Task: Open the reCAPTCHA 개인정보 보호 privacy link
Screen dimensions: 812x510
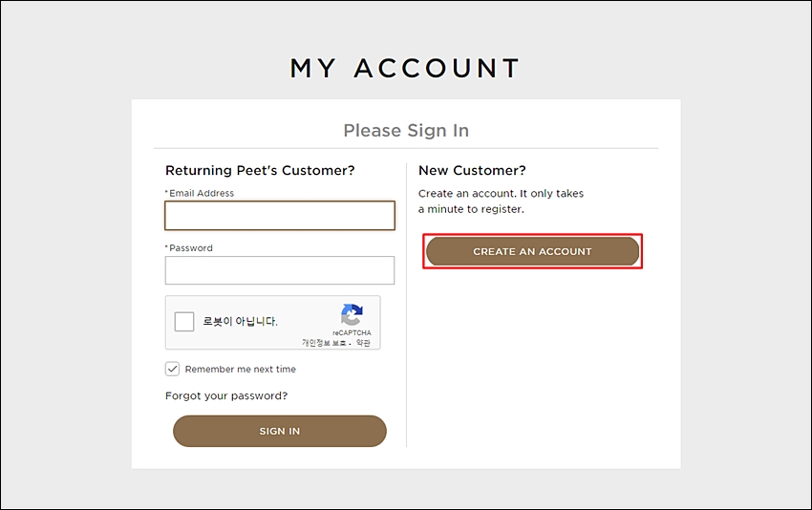Action: click(324, 343)
